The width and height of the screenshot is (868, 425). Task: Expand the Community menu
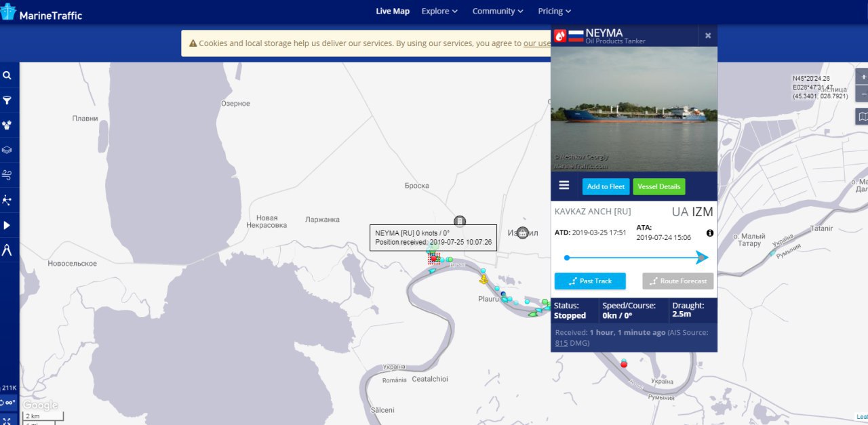click(x=498, y=11)
